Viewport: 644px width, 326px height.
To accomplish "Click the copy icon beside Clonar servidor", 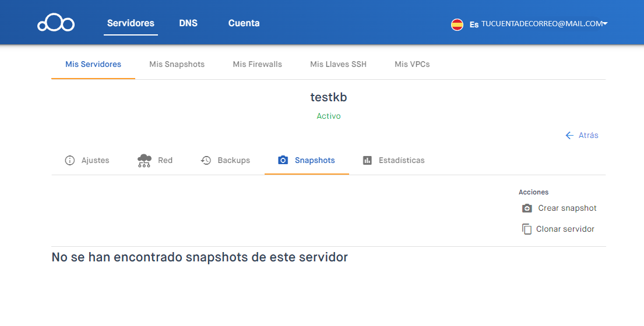I will (527, 229).
